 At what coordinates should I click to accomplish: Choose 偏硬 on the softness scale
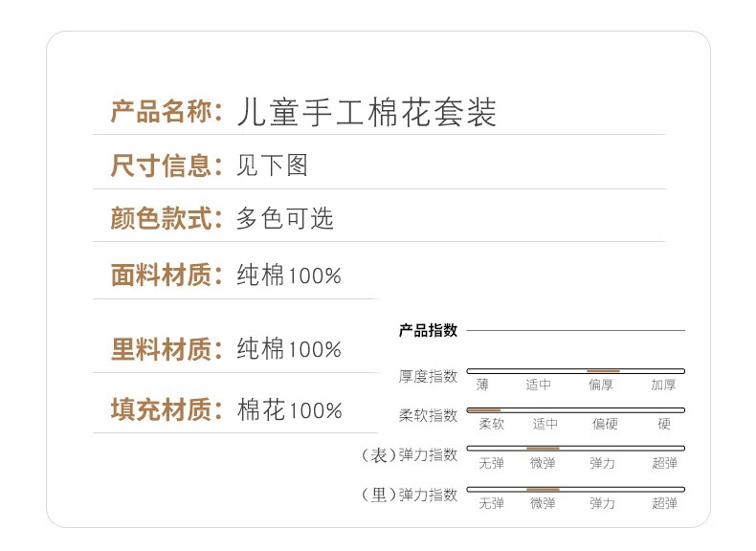(605, 424)
